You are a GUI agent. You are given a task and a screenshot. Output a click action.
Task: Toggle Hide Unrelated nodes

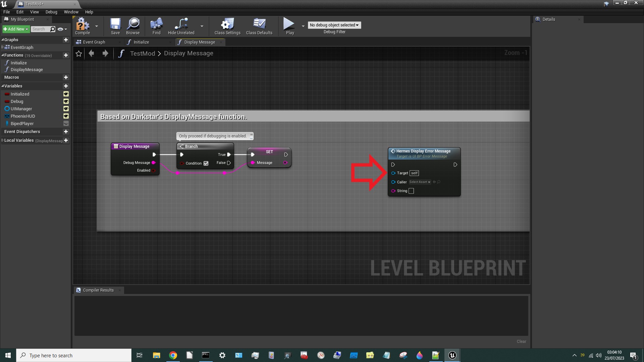[x=181, y=26]
